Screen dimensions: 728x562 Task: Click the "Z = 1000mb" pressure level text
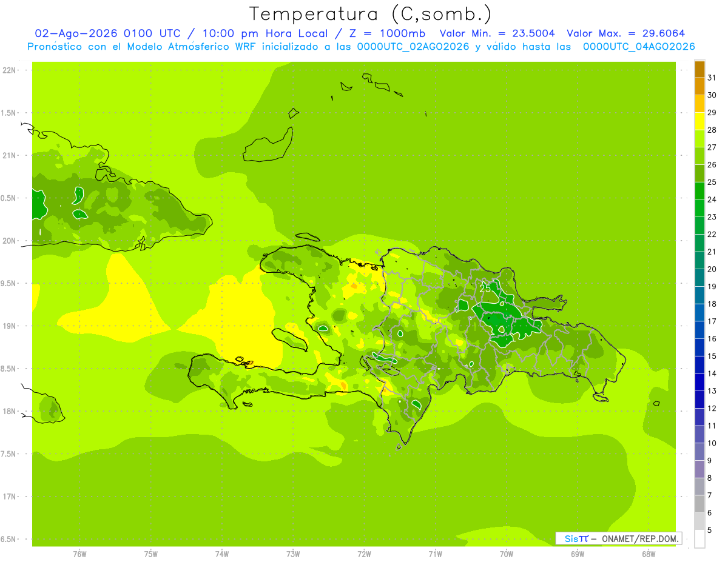[386, 33]
